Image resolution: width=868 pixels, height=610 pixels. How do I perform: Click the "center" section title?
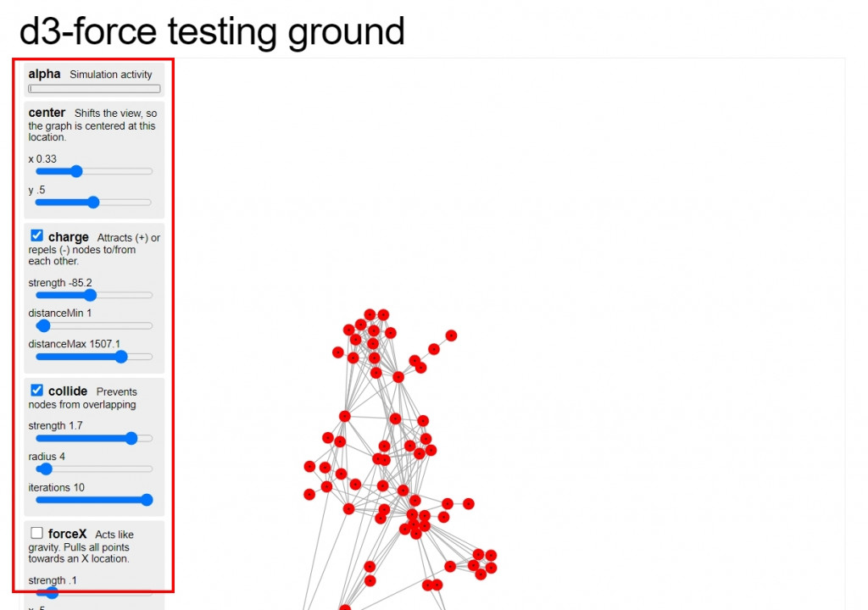point(47,113)
